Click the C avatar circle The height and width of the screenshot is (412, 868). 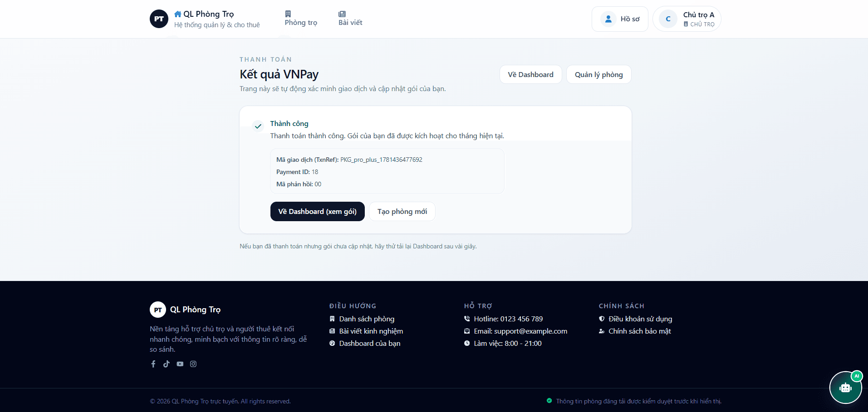668,19
